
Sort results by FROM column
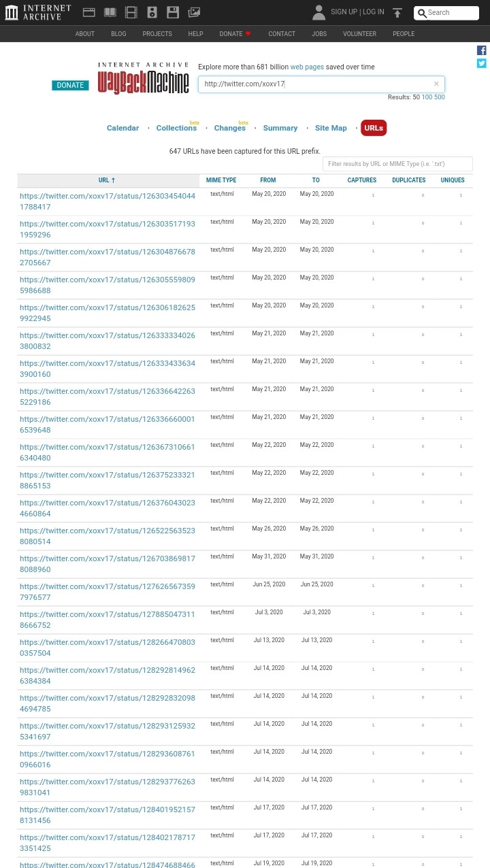267,180
